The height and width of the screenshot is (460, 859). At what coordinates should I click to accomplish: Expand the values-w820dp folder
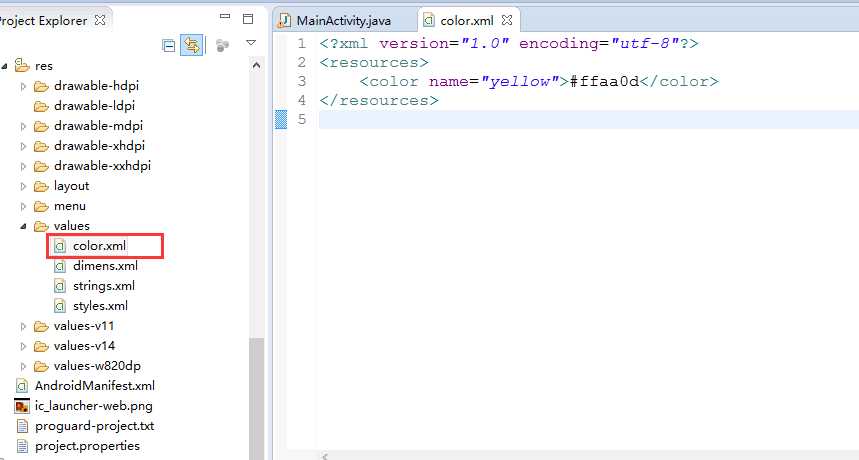point(23,366)
